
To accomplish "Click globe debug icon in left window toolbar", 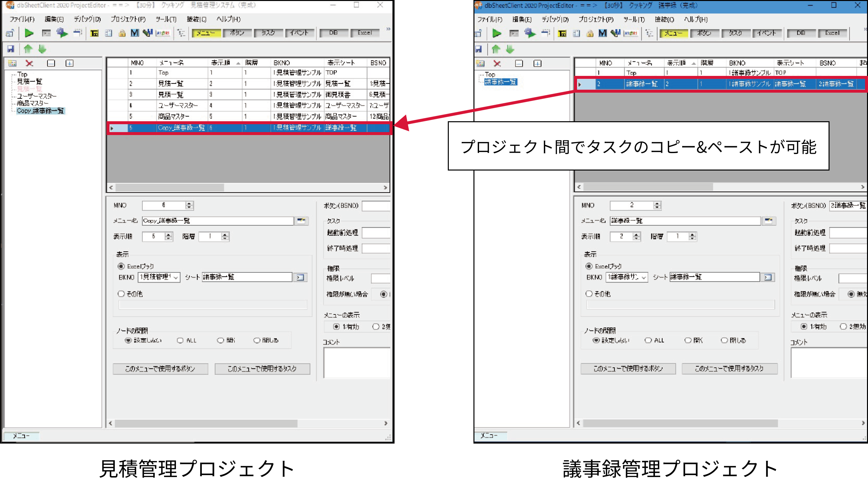I will pyautogui.click(x=62, y=33).
